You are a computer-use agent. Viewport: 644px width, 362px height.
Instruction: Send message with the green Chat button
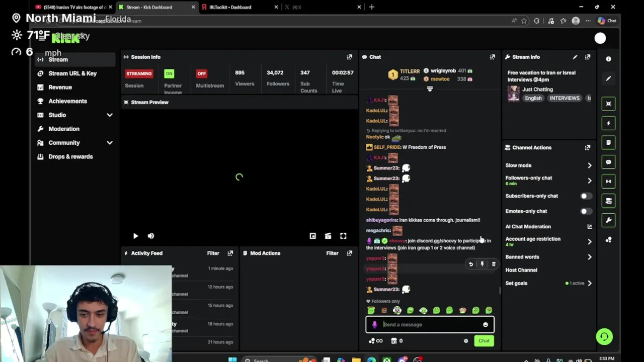pos(484,341)
